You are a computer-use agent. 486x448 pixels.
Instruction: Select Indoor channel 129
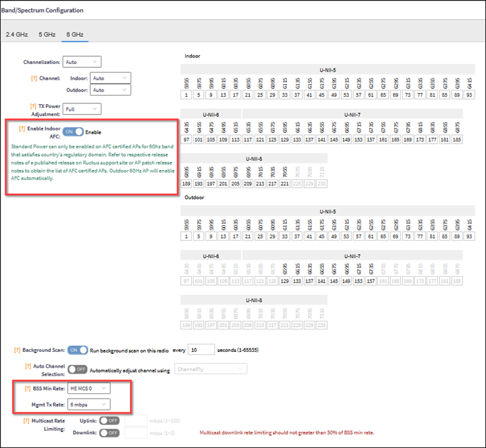click(284, 139)
